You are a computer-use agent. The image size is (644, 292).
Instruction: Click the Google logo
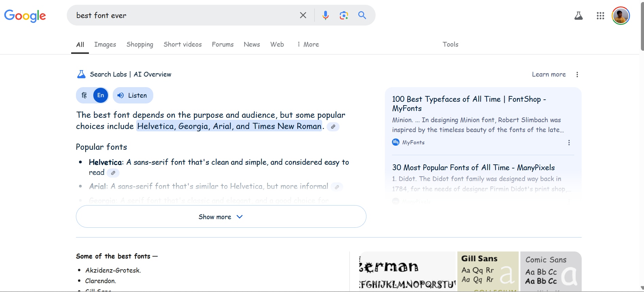click(x=25, y=16)
